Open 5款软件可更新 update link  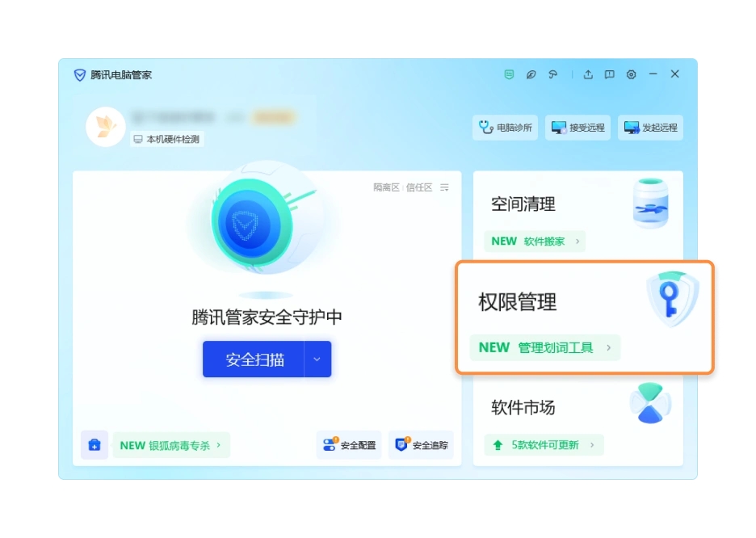(x=544, y=445)
